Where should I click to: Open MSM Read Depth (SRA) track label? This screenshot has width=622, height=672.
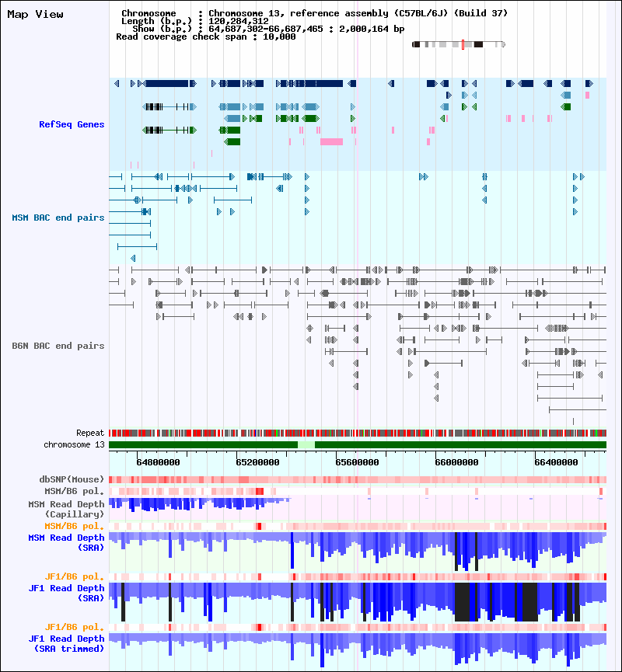click(x=67, y=542)
